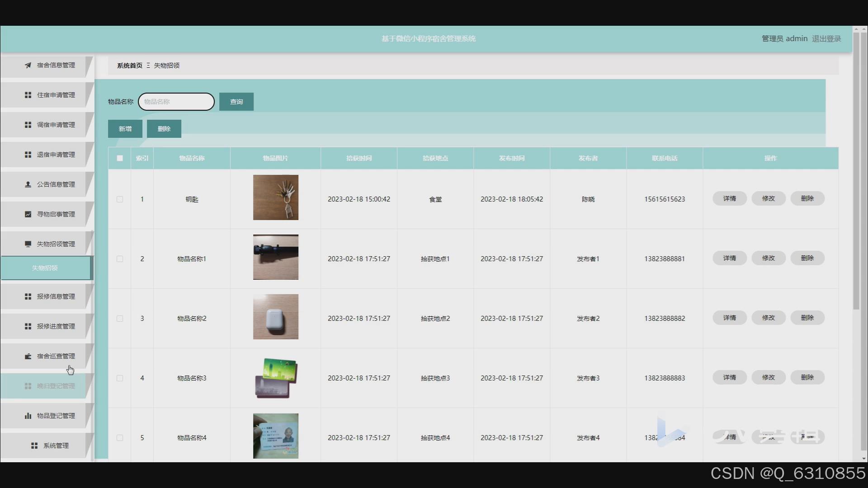Expand the 调宿申请管理 sidebar menu
This screenshot has width=868, height=488.
(56, 125)
